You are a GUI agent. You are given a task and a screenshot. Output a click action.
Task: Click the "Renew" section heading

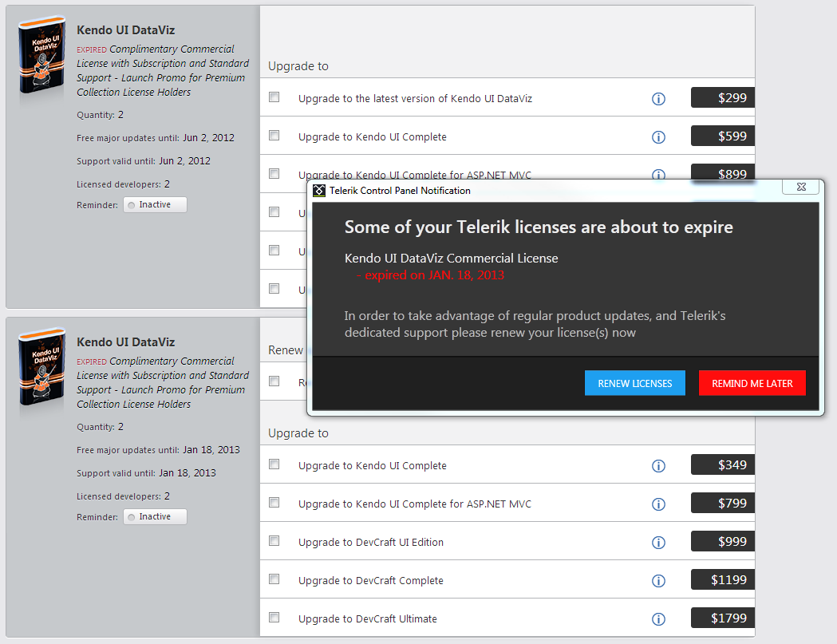pyautogui.click(x=286, y=350)
